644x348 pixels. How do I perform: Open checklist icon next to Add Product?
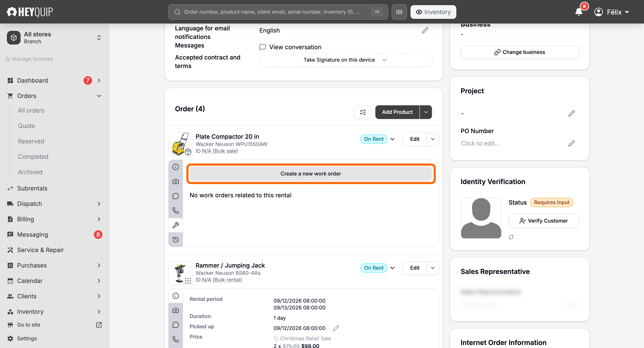click(x=363, y=112)
